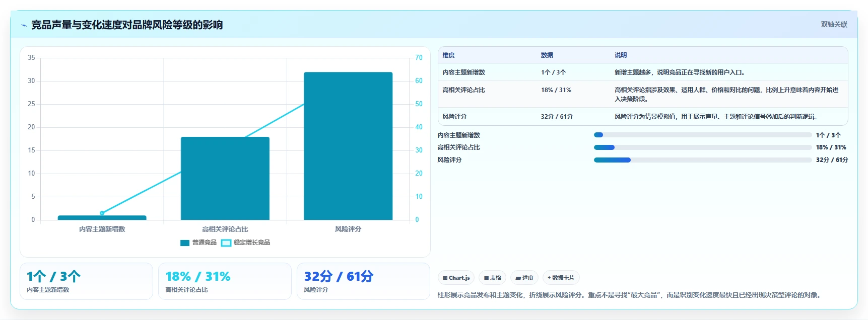The width and height of the screenshot is (868, 320).
Task: Click the 高相关评论占比 label beside its progress bar
Action: point(459,147)
